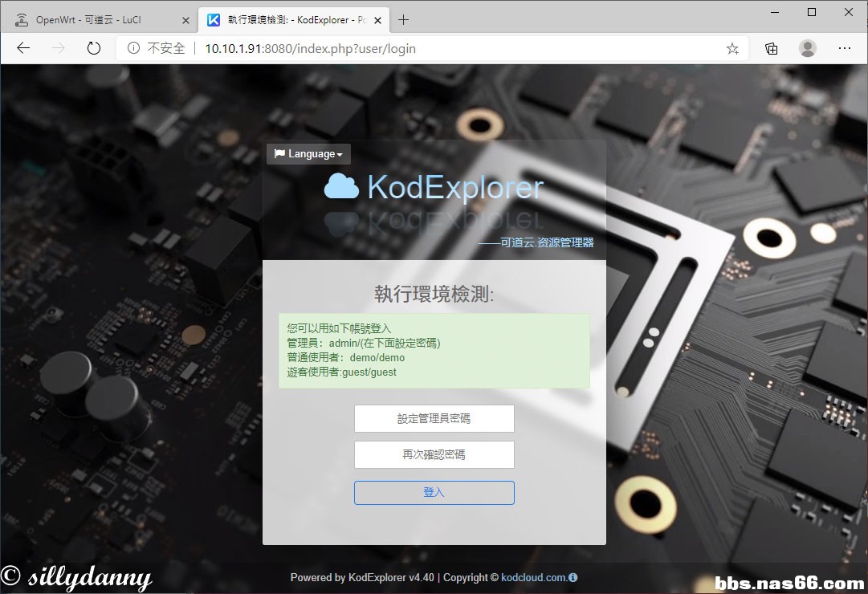Click the 登入 login button

point(434,493)
